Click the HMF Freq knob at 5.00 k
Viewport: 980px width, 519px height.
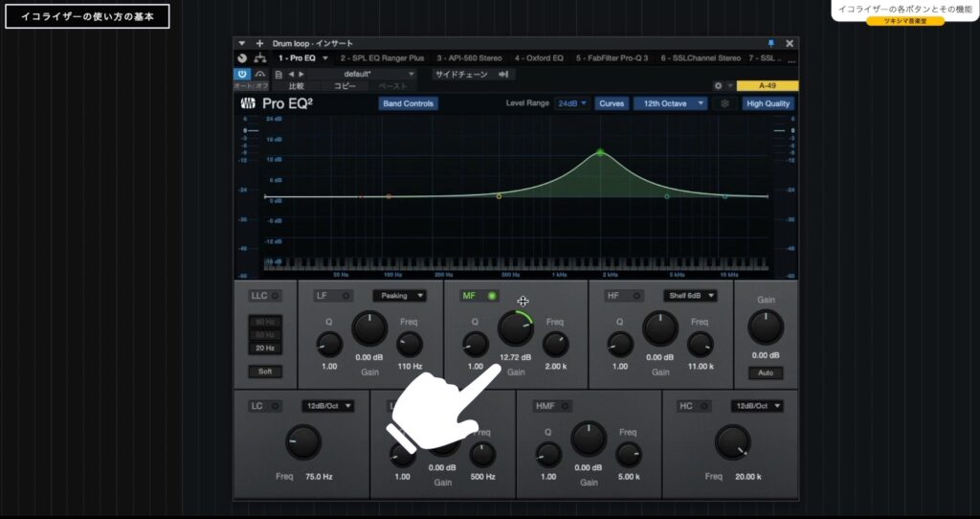[x=629, y=455]
